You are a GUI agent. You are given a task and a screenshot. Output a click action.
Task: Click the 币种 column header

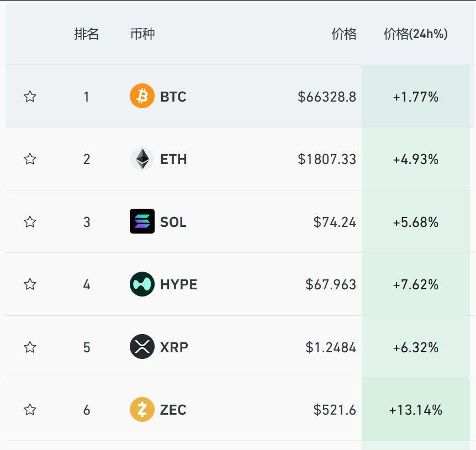point(142,34)
